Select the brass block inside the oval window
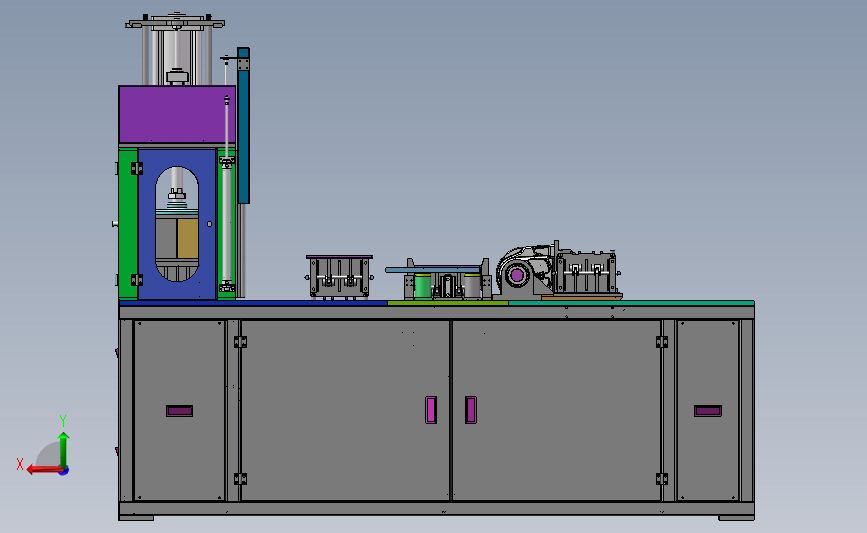The image size is (867, 533). coord(187,238)
